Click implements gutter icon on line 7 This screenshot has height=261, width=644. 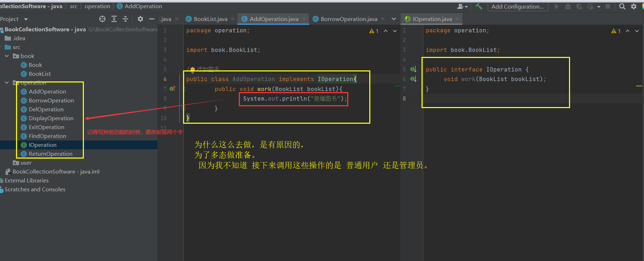coord(173,89)
